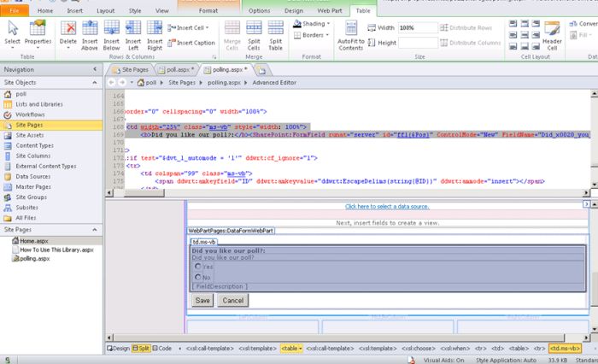
Task: Collapse the Navigation pane
Action: point(95,69)
